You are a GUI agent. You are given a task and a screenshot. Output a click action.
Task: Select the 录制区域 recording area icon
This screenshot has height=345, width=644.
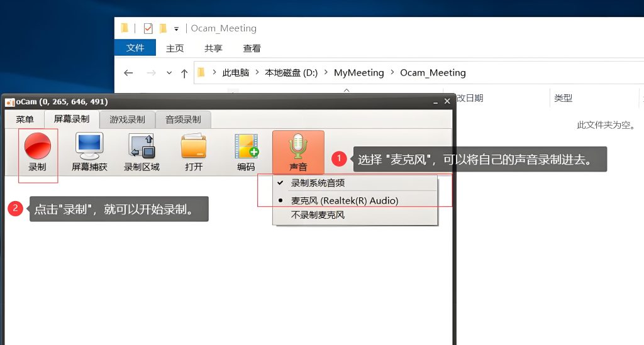coord(142,146)
